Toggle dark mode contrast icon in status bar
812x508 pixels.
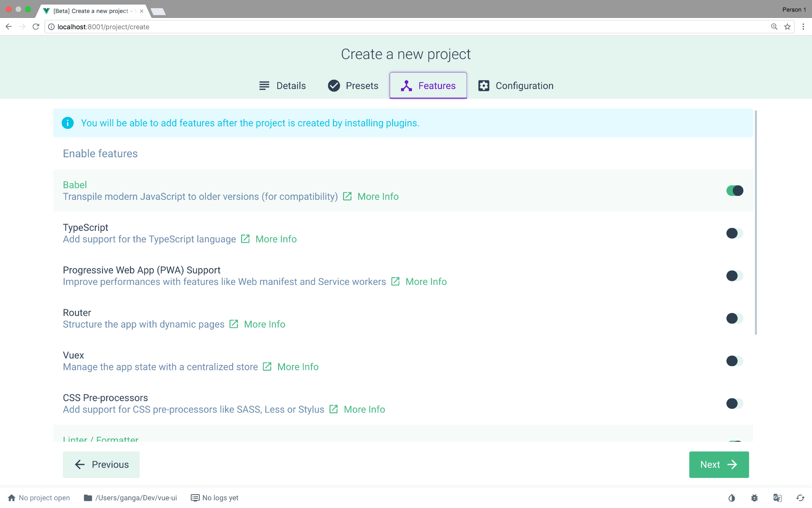point(732,498)
